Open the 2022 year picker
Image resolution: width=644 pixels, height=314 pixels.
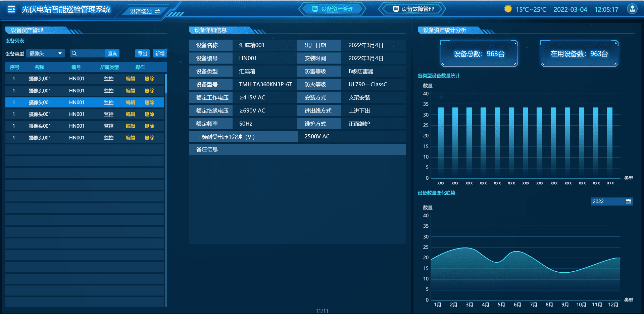coord(612,201)
